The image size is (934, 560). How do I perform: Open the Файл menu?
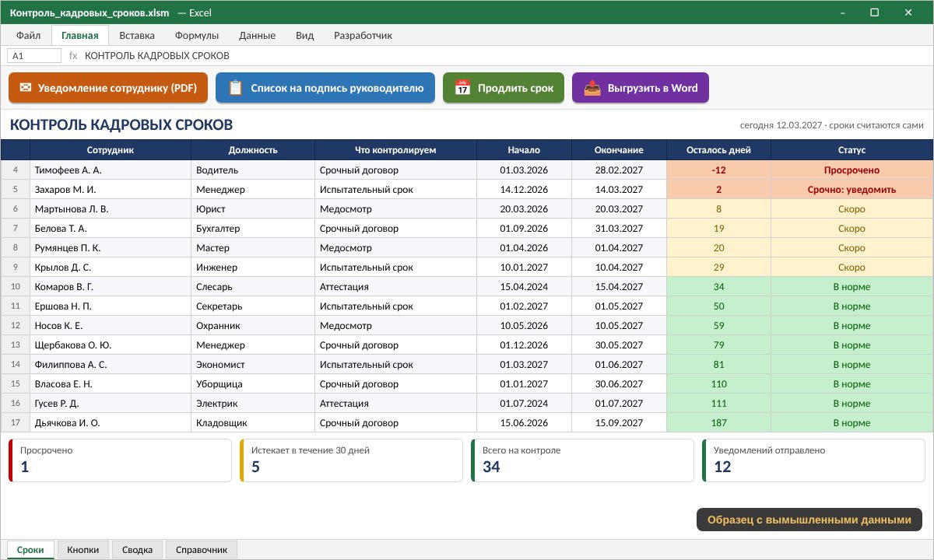click(x=29, y=35)
